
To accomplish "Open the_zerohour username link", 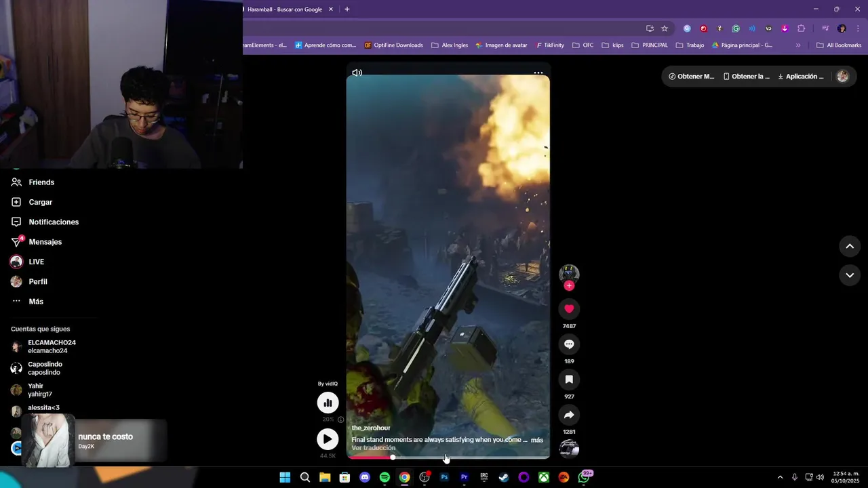I will pyautogui.click(x=371, y=428).
